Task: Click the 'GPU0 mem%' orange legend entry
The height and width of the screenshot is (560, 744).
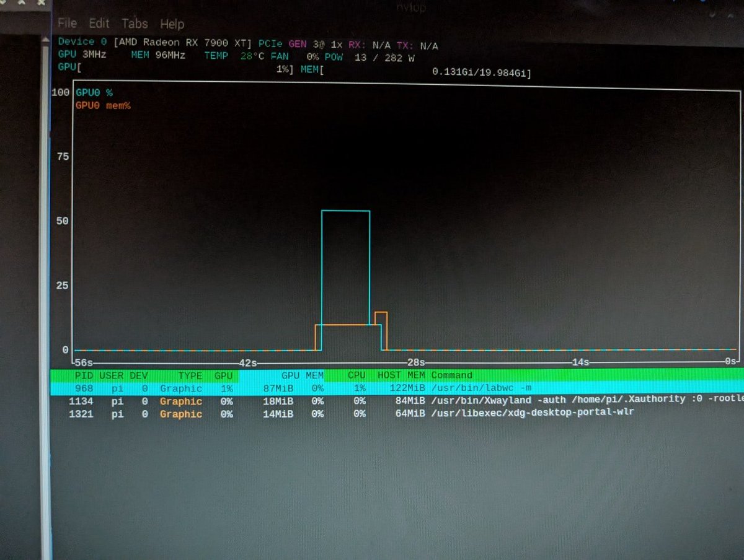Action: (x=103, y=106)
